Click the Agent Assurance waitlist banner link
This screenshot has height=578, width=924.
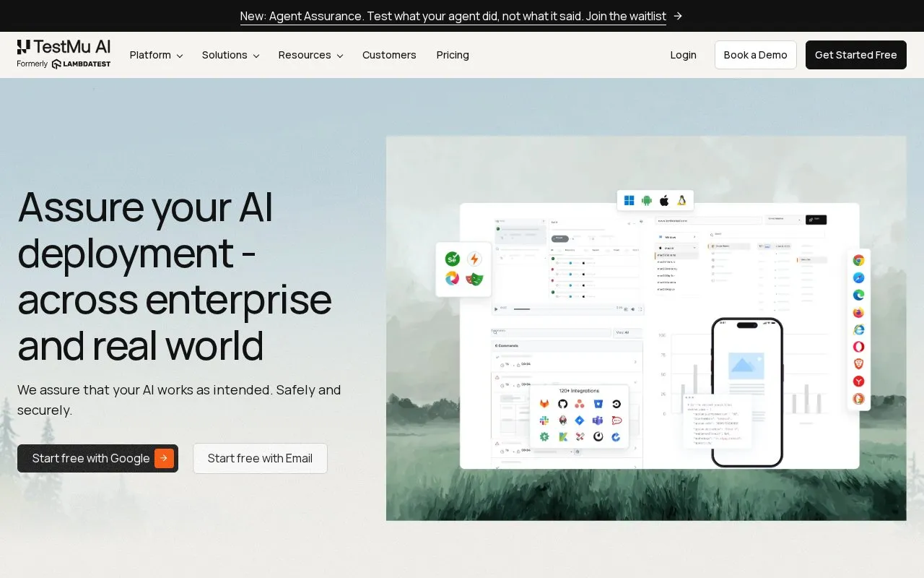pos(453,16)
